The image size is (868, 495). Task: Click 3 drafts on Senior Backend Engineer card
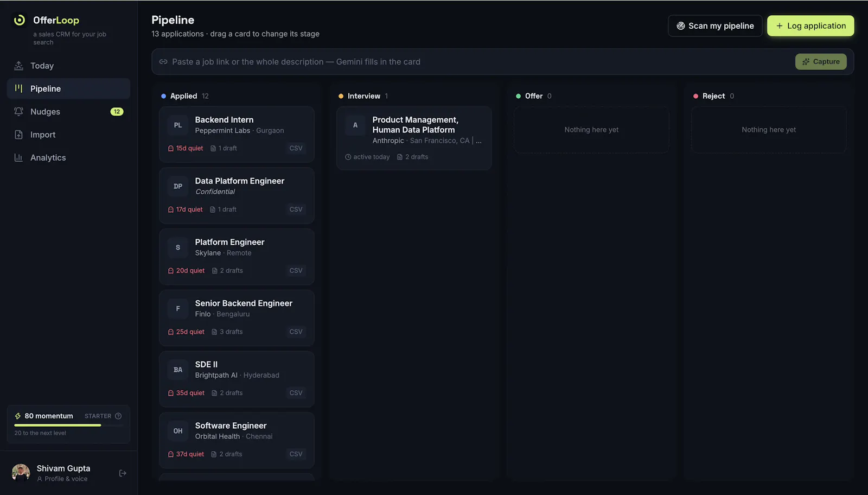click(227, 332)
